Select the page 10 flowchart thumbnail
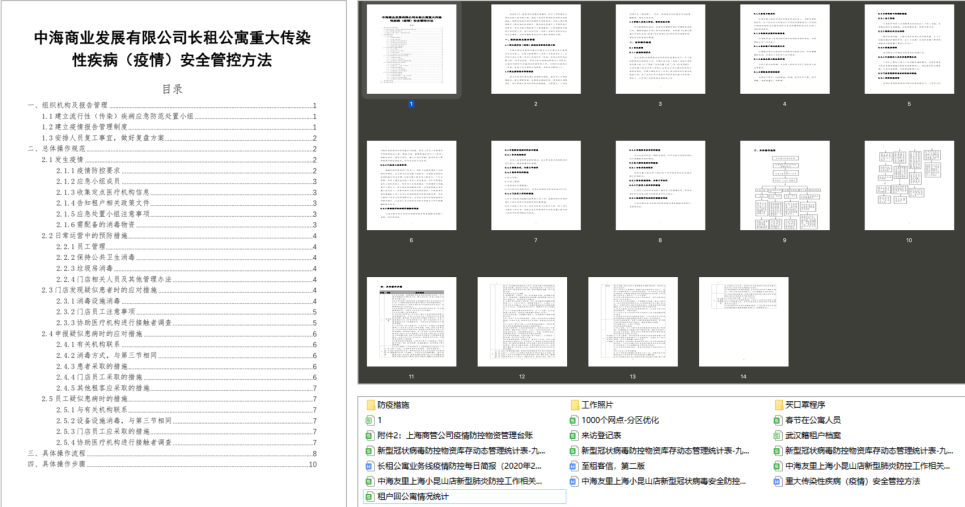965x507 pixels. [x=909, y=185]
